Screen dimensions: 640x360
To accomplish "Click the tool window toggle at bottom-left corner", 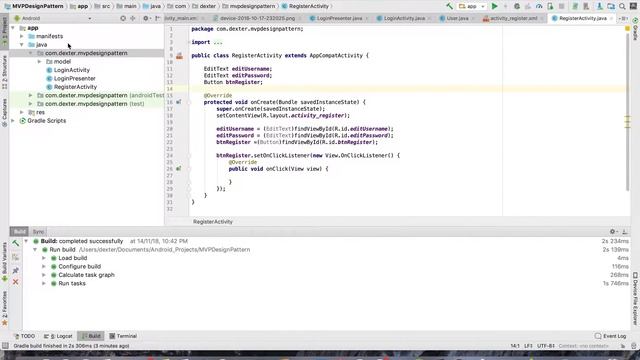I will coord(5,346).
